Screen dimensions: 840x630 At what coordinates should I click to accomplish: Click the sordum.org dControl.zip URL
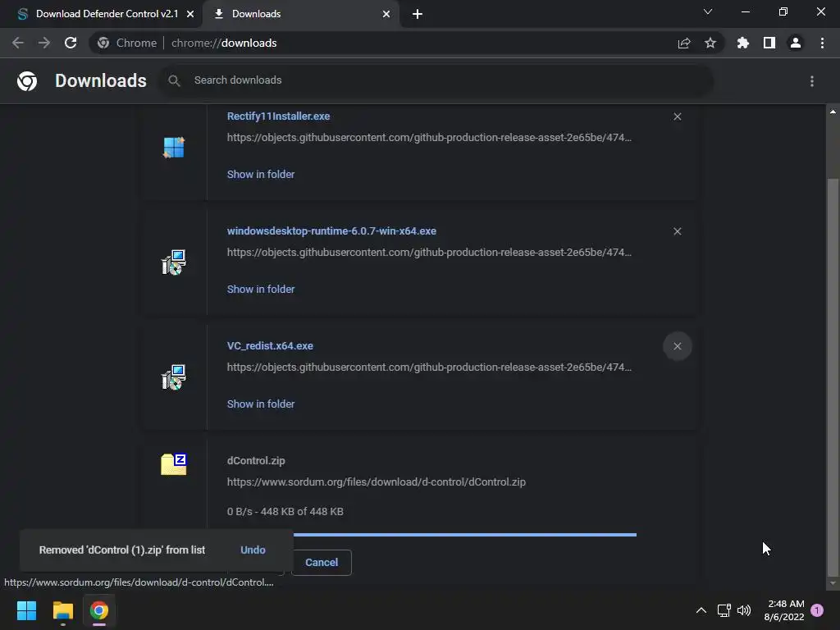point(376,482)
